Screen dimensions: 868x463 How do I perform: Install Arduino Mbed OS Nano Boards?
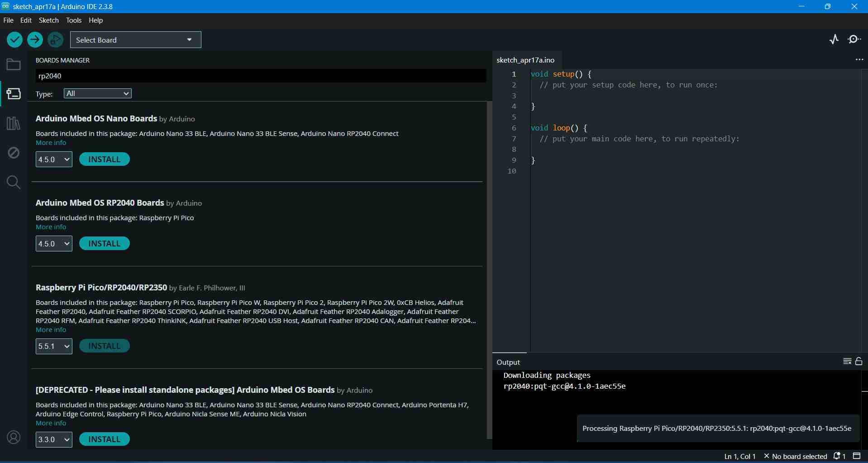coord(105,159)
